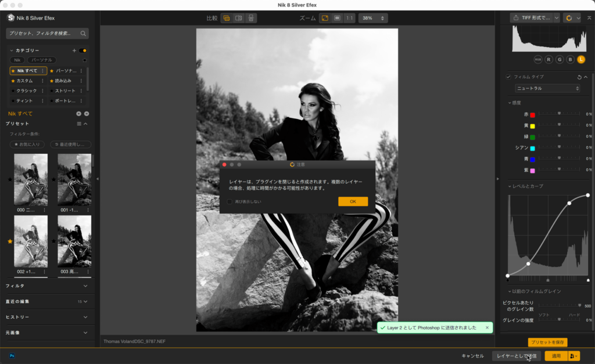Click the plus icon to add a category
The height and width of the screenshot is (364, 595).
(74, 51)
